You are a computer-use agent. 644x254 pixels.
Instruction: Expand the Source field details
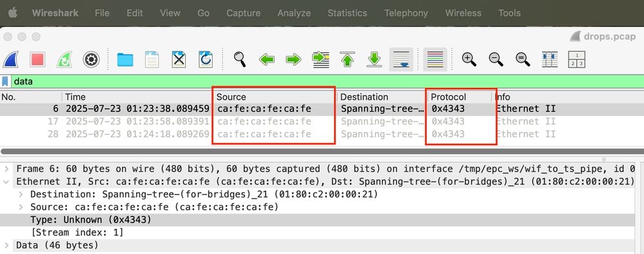(x=21, y=207)
